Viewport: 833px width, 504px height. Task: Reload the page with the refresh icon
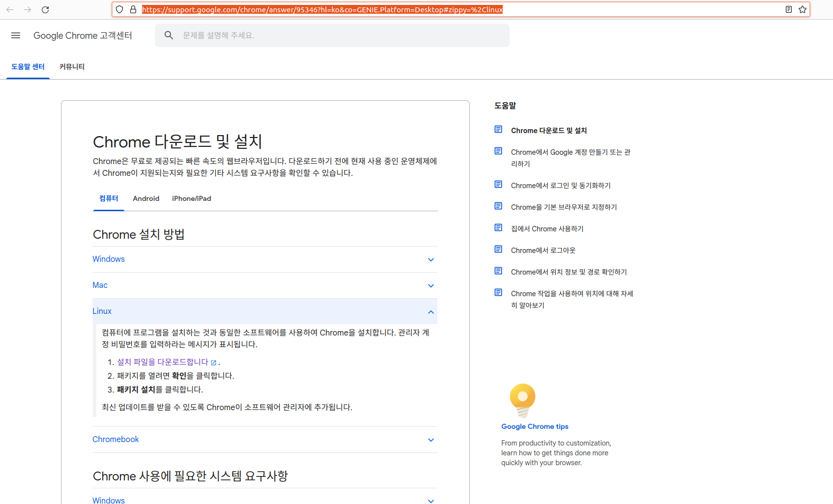tap(45, 9)
